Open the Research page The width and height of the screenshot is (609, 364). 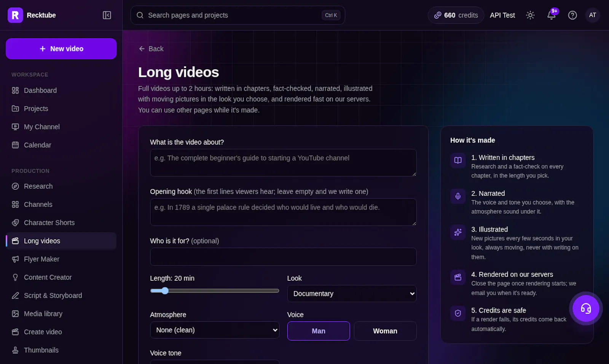[x=61, y=186]
